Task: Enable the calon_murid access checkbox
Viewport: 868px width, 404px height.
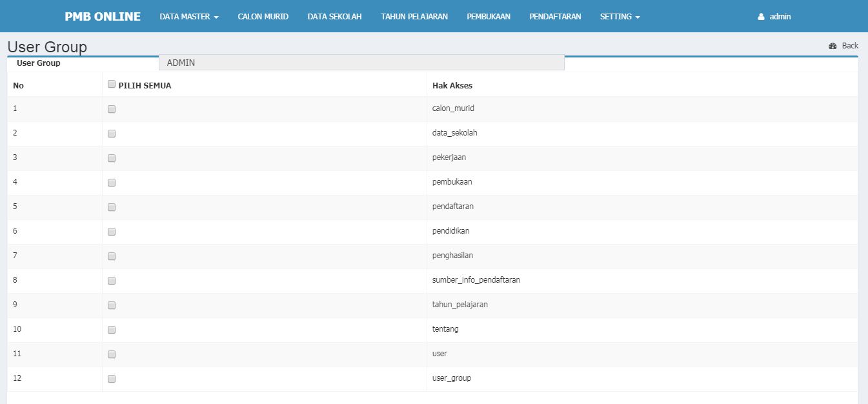Action: coord(112,109)
